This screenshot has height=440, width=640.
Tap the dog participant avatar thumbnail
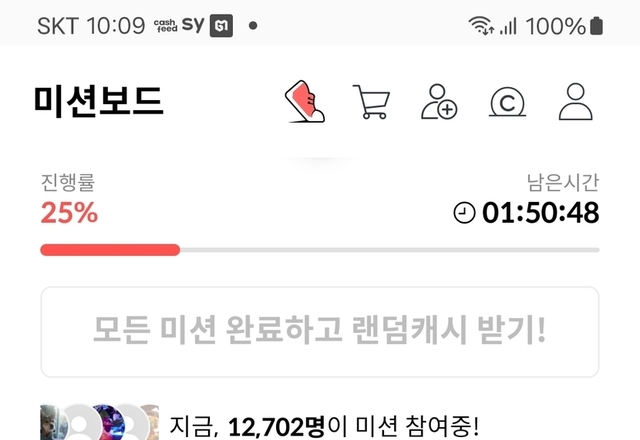[x=51, y=423]
